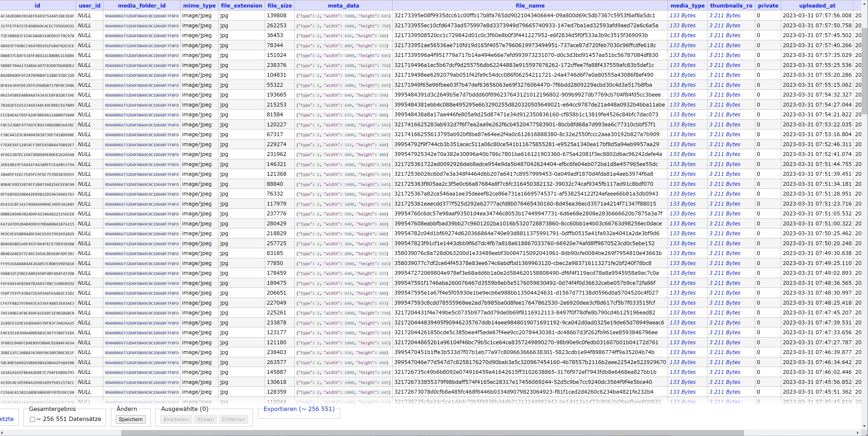This screenshot has height=436, width=868.
Task: Click the Klonen button
Action: tap(206, 419)
